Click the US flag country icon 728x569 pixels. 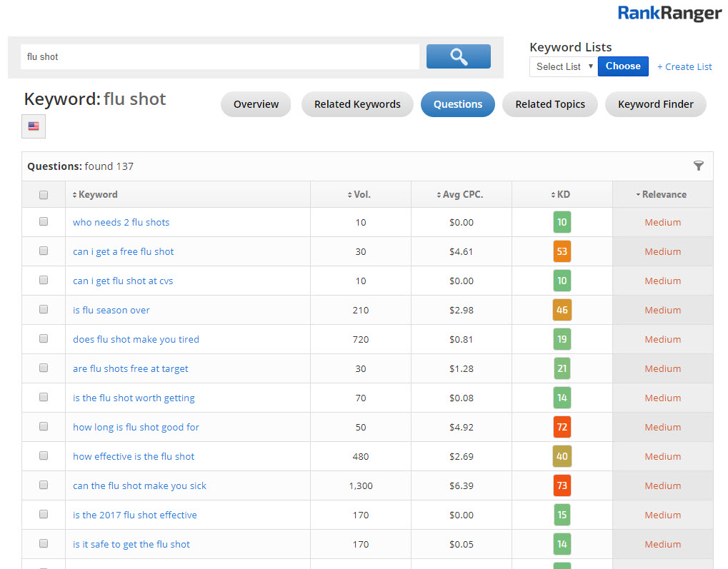coord(34,126)
